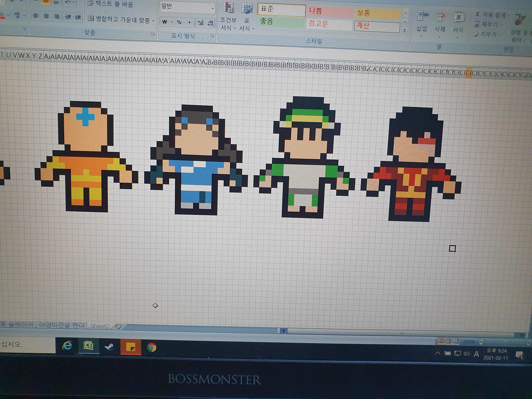Screen dimensions: 532x399
Task: Toggle bottom vertical align button
Action: [x=56, y=3]
